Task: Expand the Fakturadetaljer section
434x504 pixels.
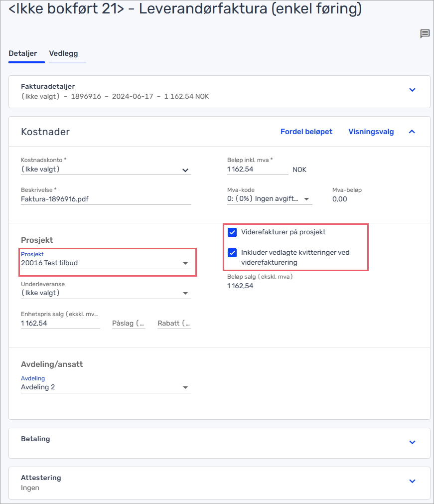Action: (x=412, y=90)
